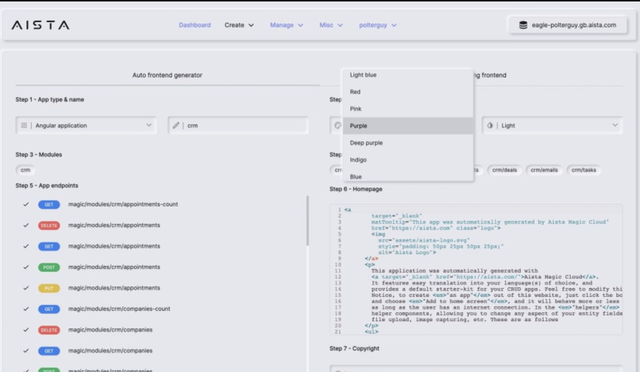This screenshot has width=640, height=372.
Task: Expand the Light theme dropdown
Action: pyautogui.click(x=552, y=125)
